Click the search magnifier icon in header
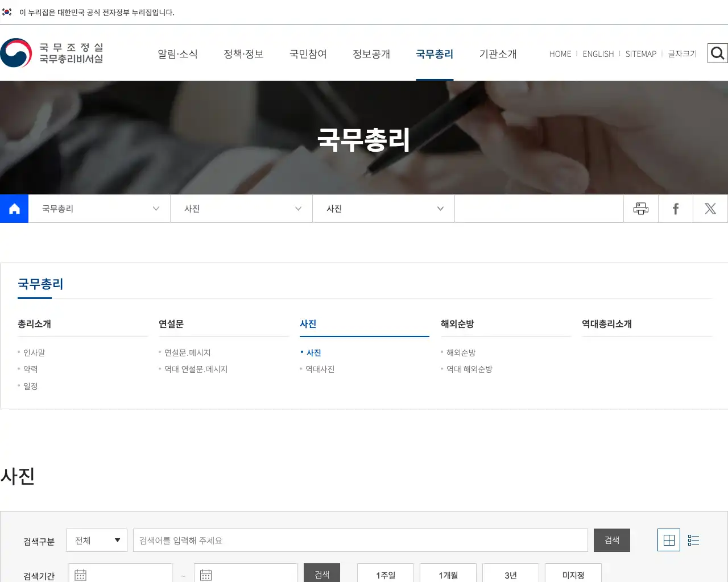 [x=717, y=53]
